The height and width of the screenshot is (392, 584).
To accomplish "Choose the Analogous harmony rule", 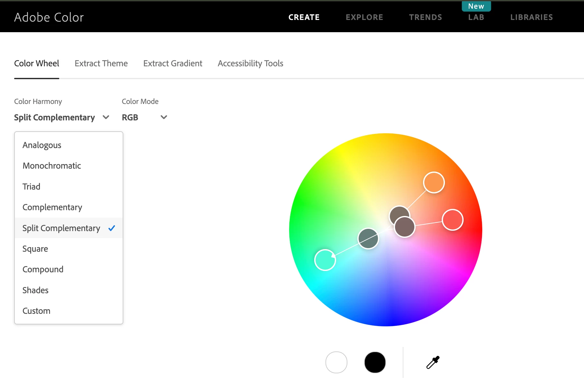I will coord(69,145).
